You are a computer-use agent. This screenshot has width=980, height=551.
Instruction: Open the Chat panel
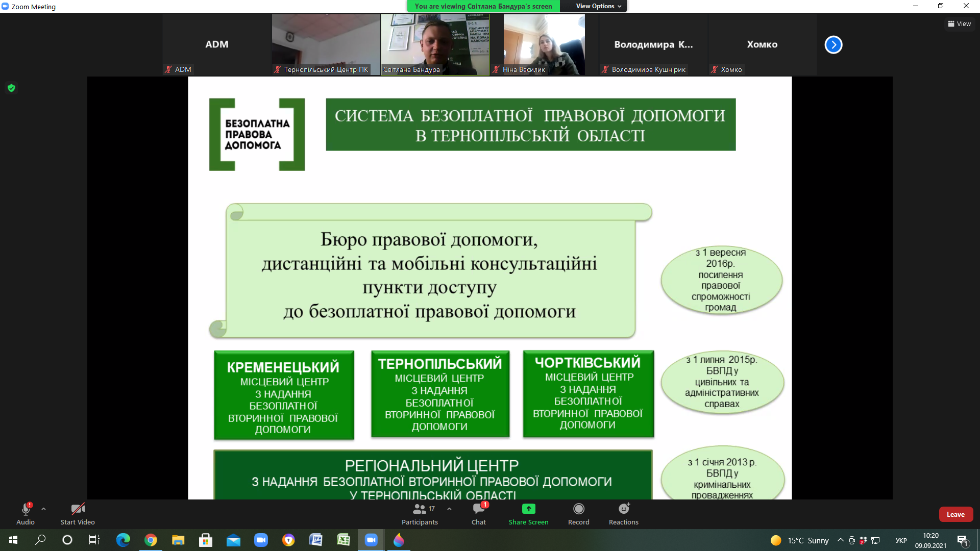point(479,514)
